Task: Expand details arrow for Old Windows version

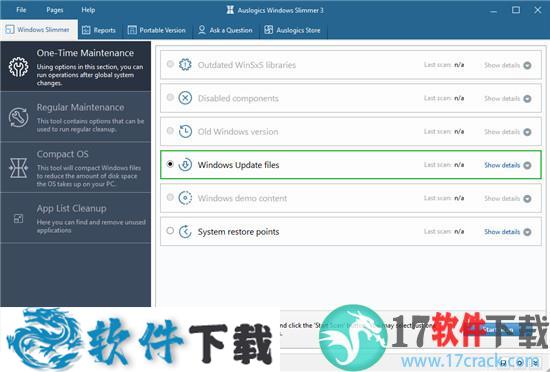Action: tap(527, 132)
